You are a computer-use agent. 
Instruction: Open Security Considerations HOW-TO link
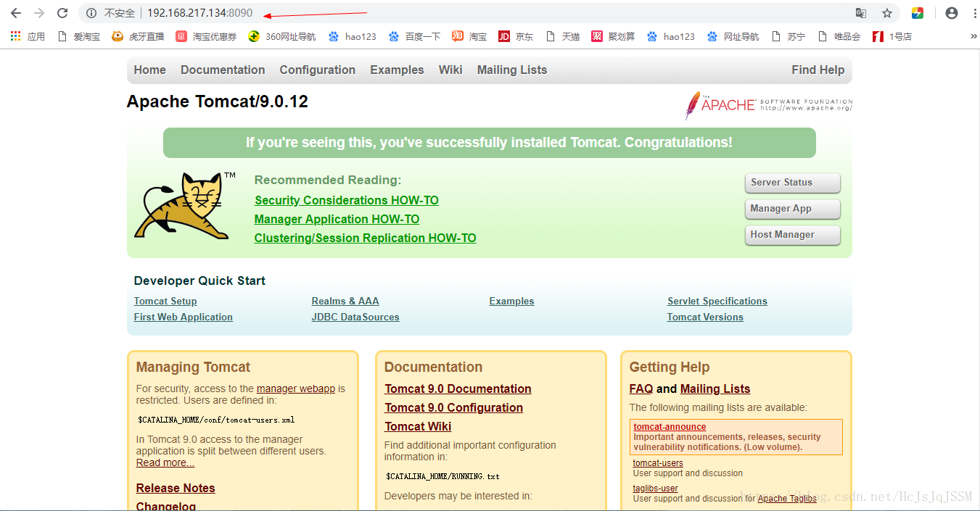click(x=347, y=200)
